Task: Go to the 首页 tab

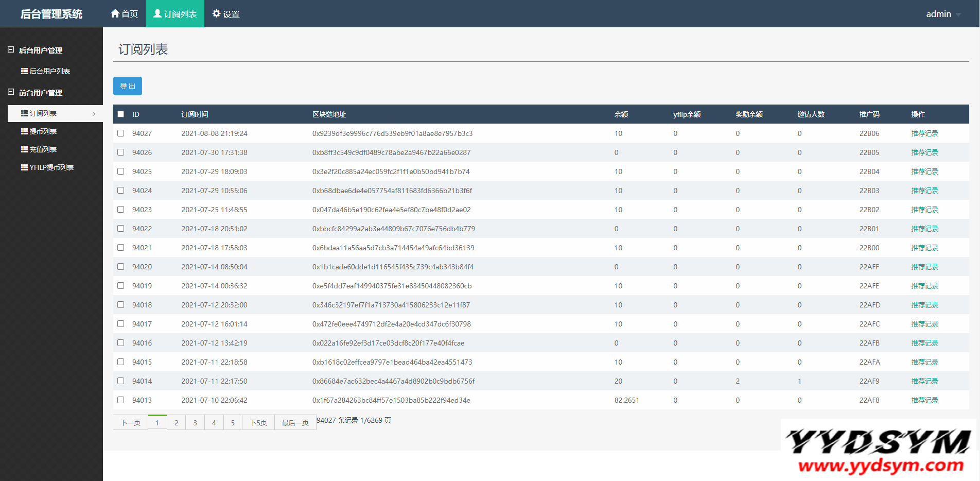Action: click(x=124, y=14)
